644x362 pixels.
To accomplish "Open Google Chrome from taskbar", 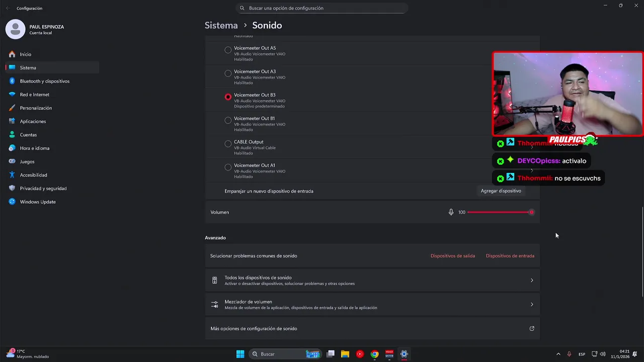I will point(374,354).
